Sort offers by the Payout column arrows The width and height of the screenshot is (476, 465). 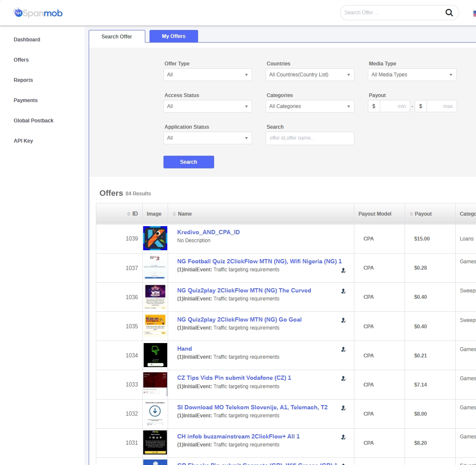click(411, 214)
